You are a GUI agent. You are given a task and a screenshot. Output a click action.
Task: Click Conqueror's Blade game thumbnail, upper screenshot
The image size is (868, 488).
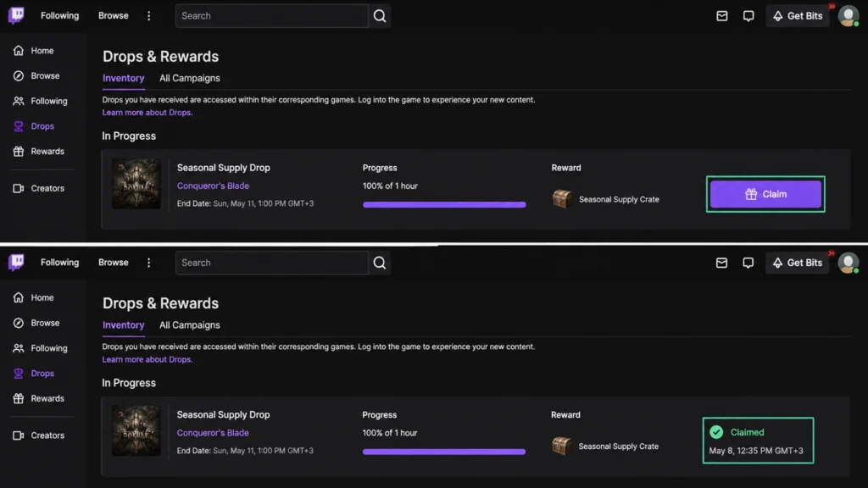[x=136, y=184]
